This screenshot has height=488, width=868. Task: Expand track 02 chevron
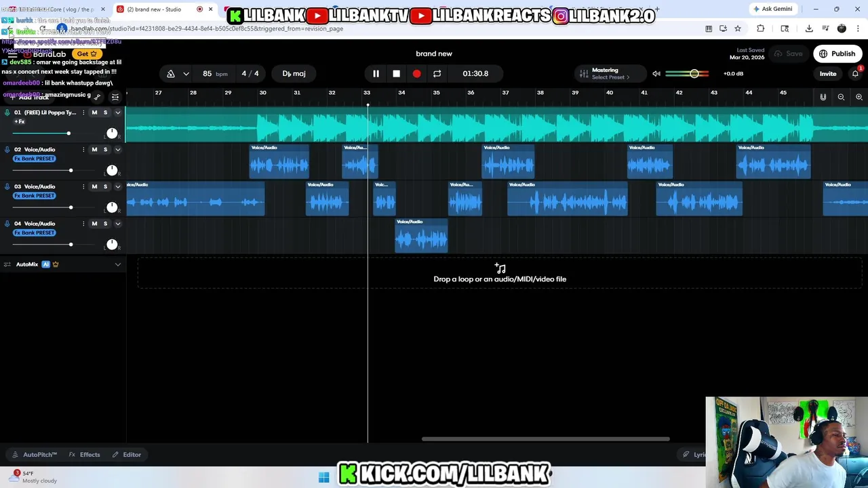117,149
